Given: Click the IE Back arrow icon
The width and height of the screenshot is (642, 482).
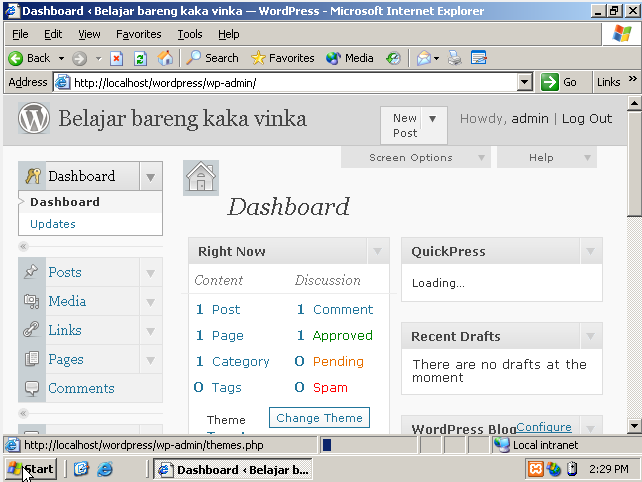Looking at the screenshot, I should point(16,59).
